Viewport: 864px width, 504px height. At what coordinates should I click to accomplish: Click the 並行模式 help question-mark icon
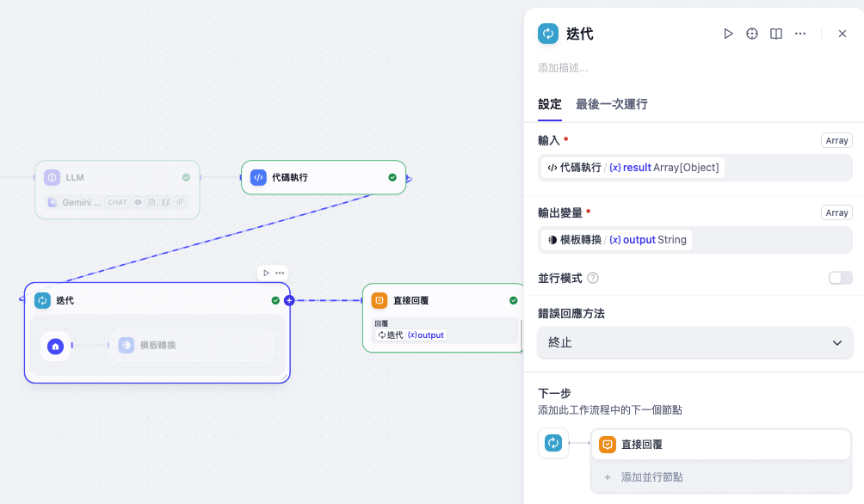click(593, 278)
